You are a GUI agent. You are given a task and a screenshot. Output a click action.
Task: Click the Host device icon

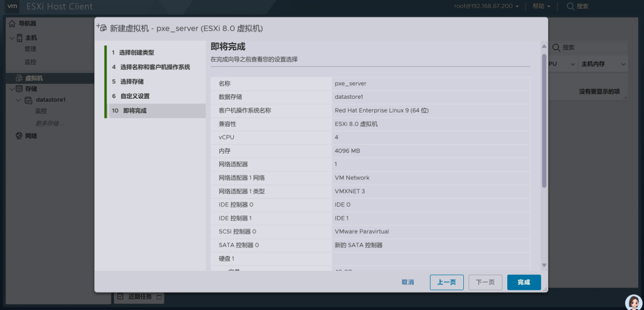tap(20, 38)
